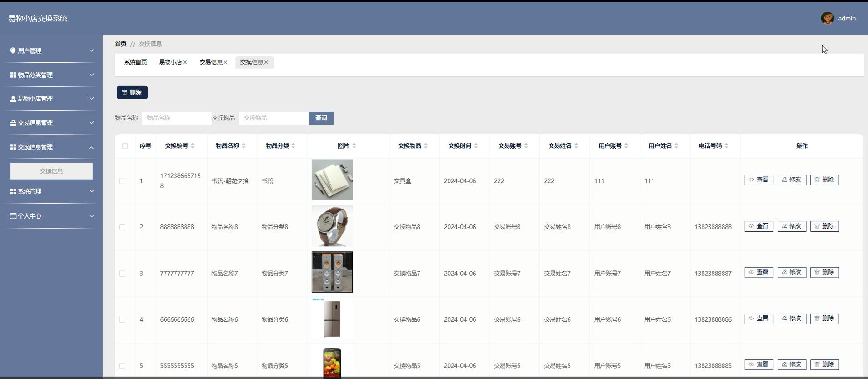Edit row 3 (7777777777) with 修改
868x379 pixels.
click(792, 272)
